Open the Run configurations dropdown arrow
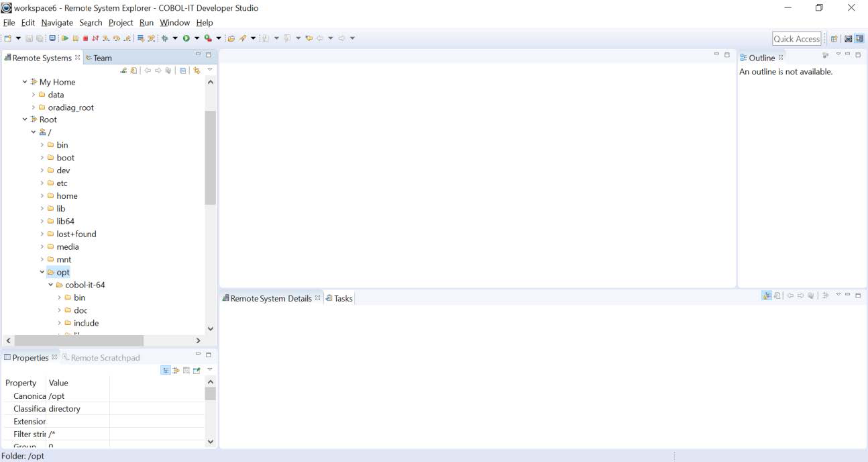868x462 pixels. (x=197, y=38)
